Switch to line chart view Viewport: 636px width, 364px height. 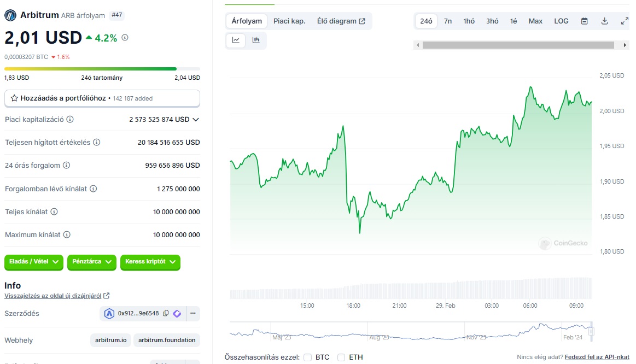pos(236,40)
